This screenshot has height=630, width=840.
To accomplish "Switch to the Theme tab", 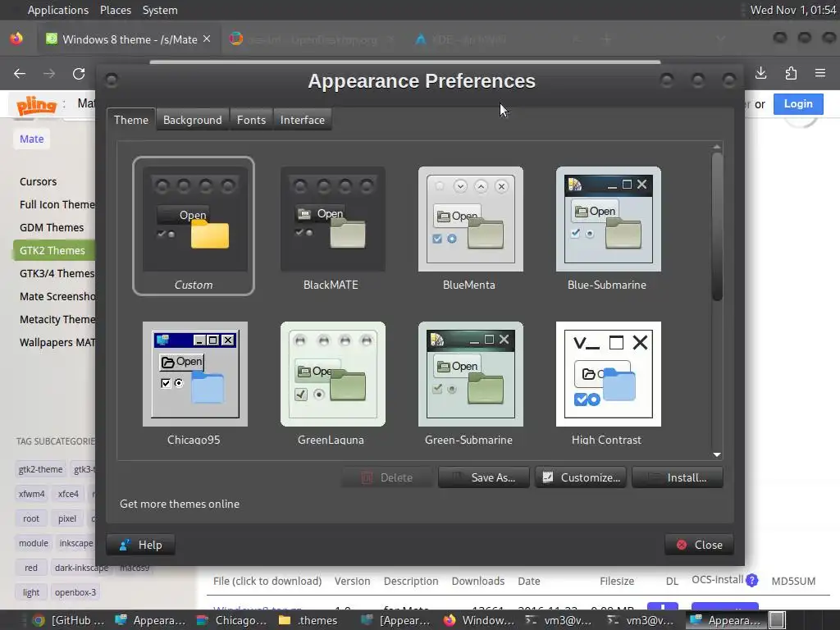I will [x=130, y=120].
